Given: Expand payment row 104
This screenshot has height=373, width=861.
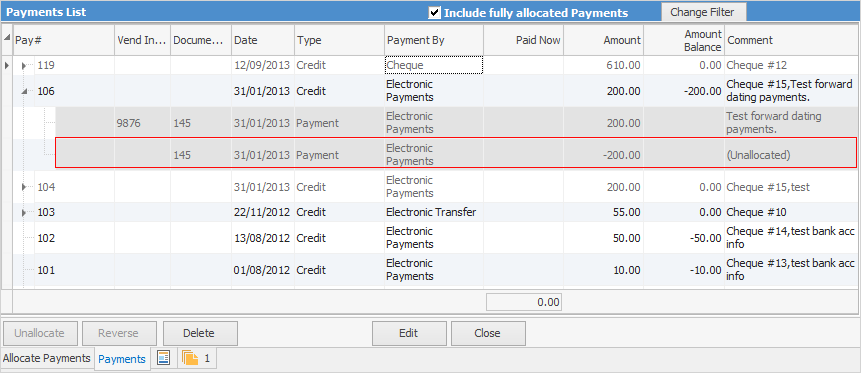Looking at the screenshot, I should [24, 187].
